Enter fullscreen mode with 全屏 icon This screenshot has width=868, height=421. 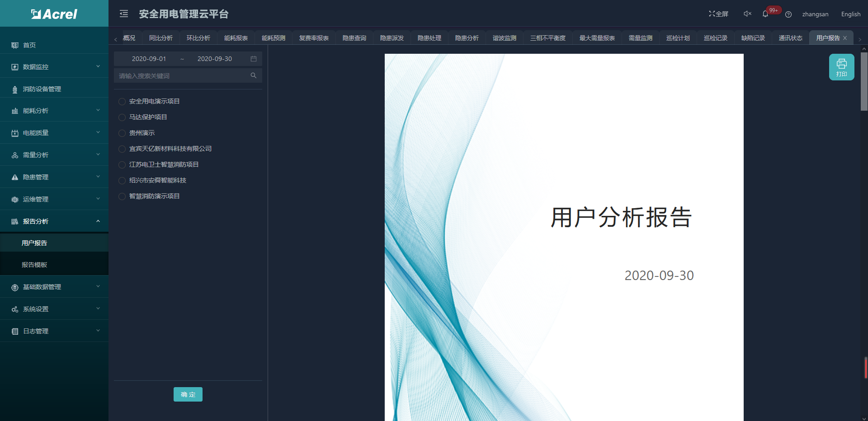tap(718, 14)
